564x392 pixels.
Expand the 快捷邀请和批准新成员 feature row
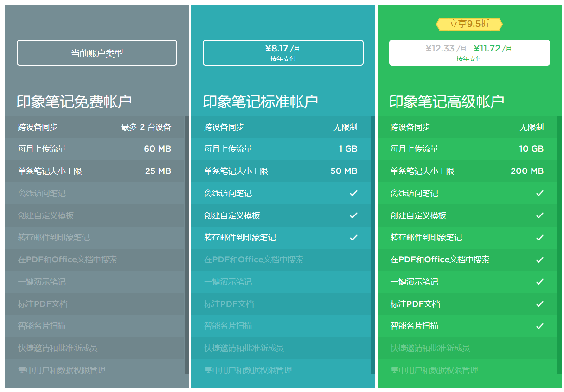pos(96,348)
